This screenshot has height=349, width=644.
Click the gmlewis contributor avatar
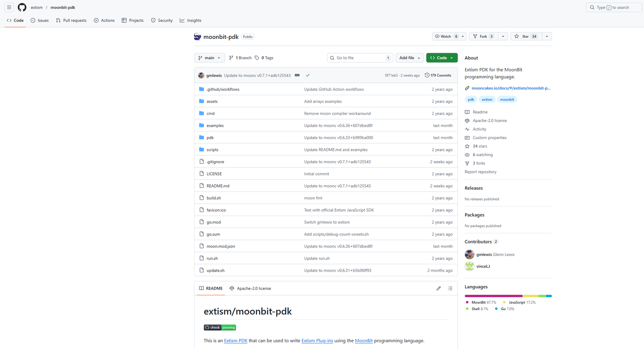tap(470, 255)
